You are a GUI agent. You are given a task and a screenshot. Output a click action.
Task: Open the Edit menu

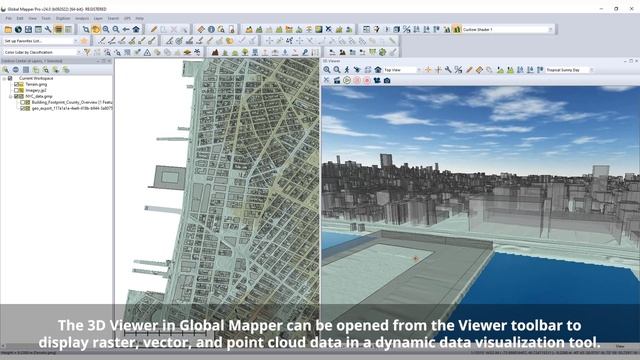(x=20, y=18)
